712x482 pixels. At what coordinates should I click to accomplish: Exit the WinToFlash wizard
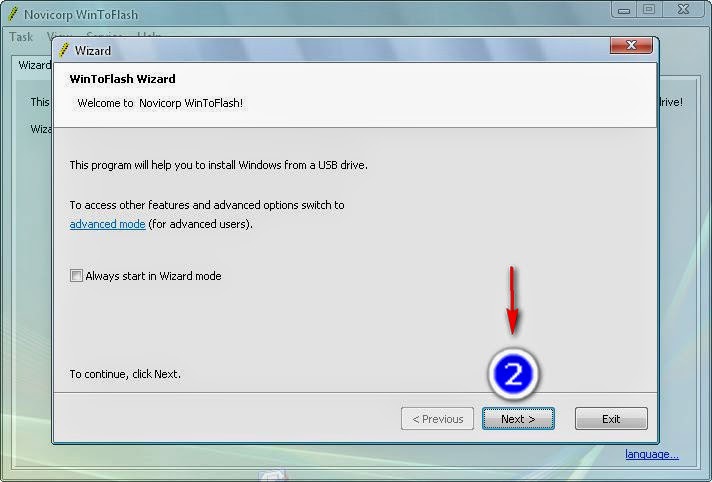pos(611,418)
